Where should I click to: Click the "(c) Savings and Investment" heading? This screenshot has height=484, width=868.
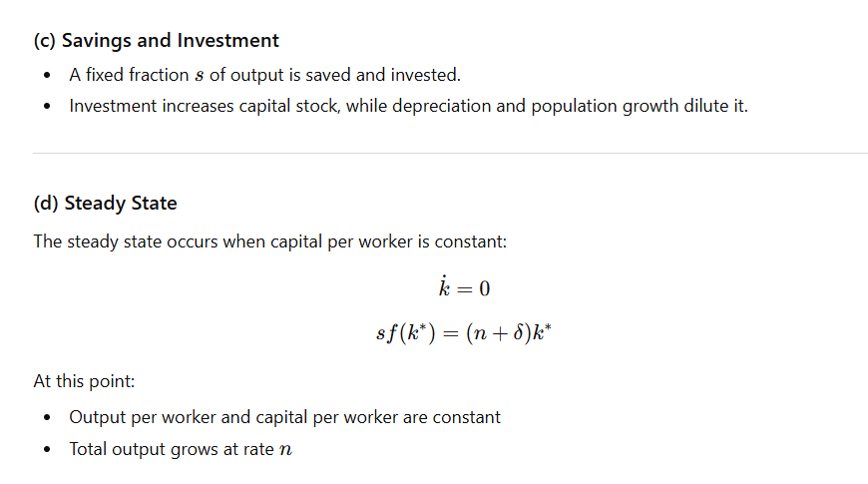coord(156,41)
